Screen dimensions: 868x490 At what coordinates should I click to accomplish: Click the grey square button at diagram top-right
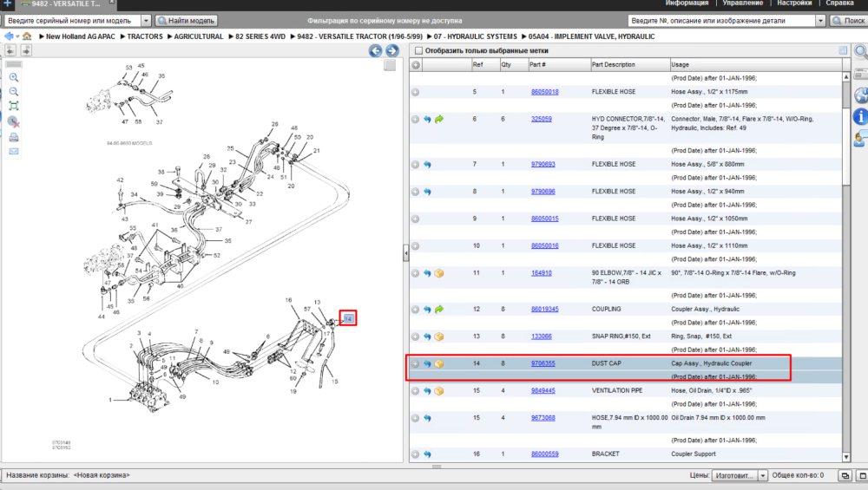pos(390,65)
